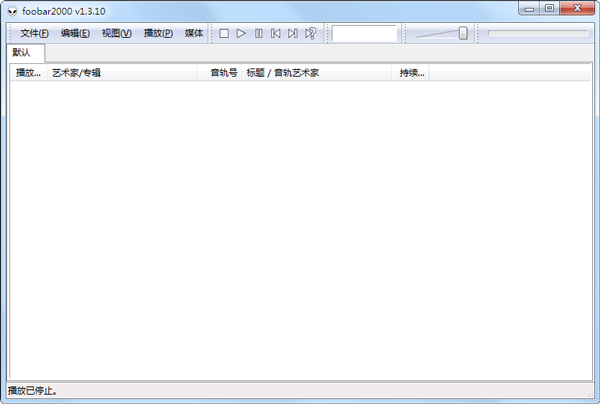The width and height of the screenshot is (600, 404).
Task: Close the foobar2000 window
Action: pos(577,8)
